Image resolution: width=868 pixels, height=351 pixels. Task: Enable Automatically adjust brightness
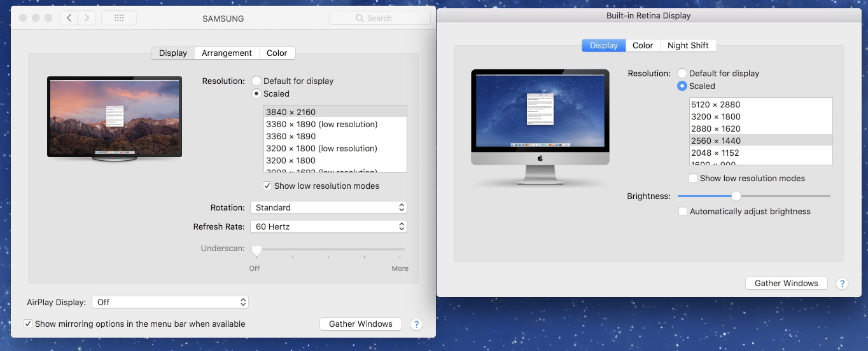point(683,211)
